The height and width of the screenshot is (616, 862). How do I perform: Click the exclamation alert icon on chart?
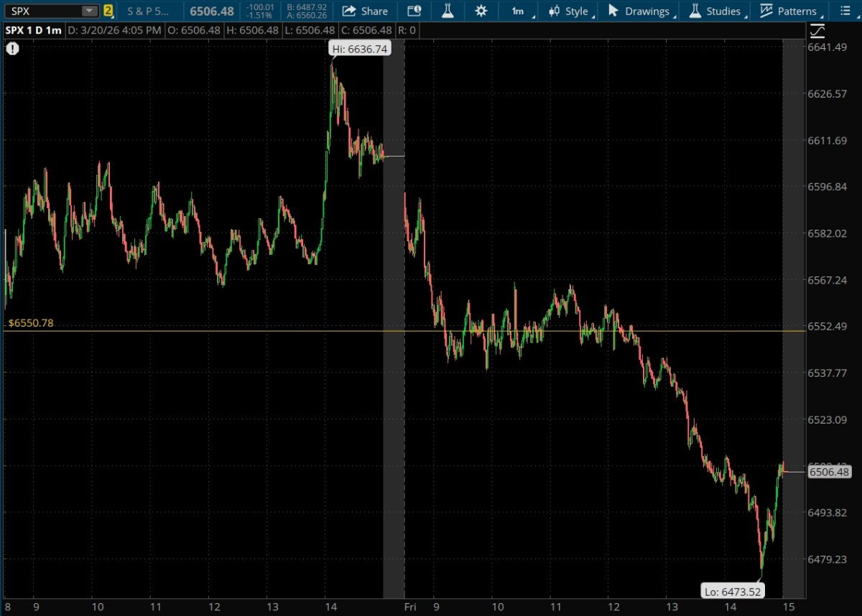coord(13,49)
